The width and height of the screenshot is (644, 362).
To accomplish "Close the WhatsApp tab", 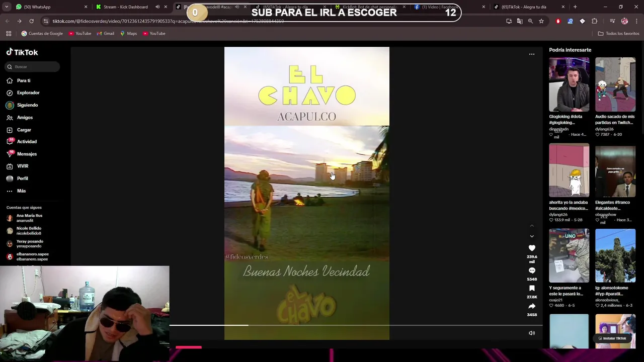I will [x=86, y=7].
